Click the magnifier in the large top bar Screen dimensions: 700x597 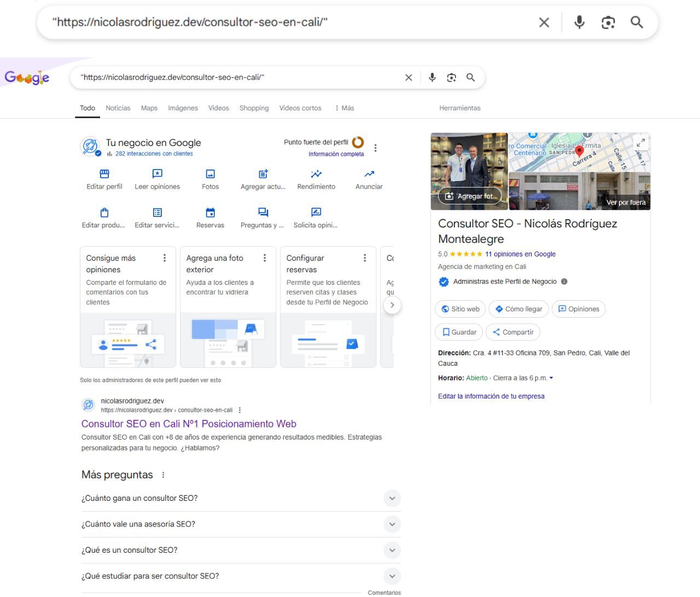[x=637, y=22]
